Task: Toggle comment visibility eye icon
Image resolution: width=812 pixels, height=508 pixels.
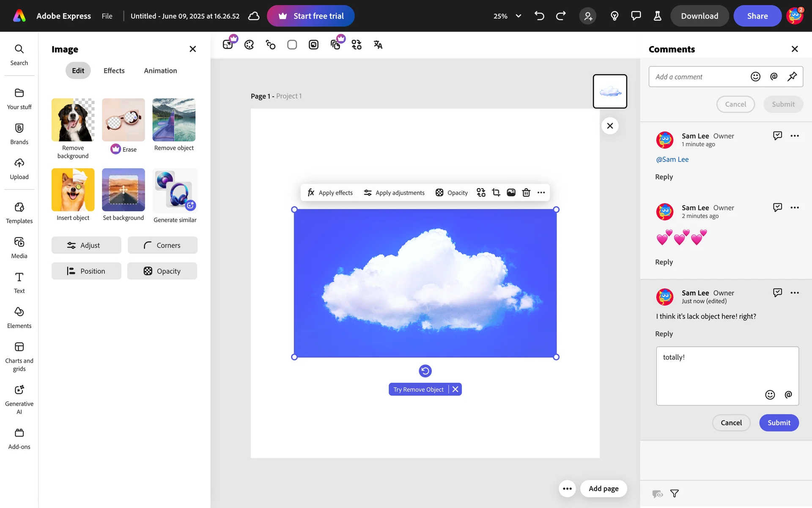Action: (657, 494)
